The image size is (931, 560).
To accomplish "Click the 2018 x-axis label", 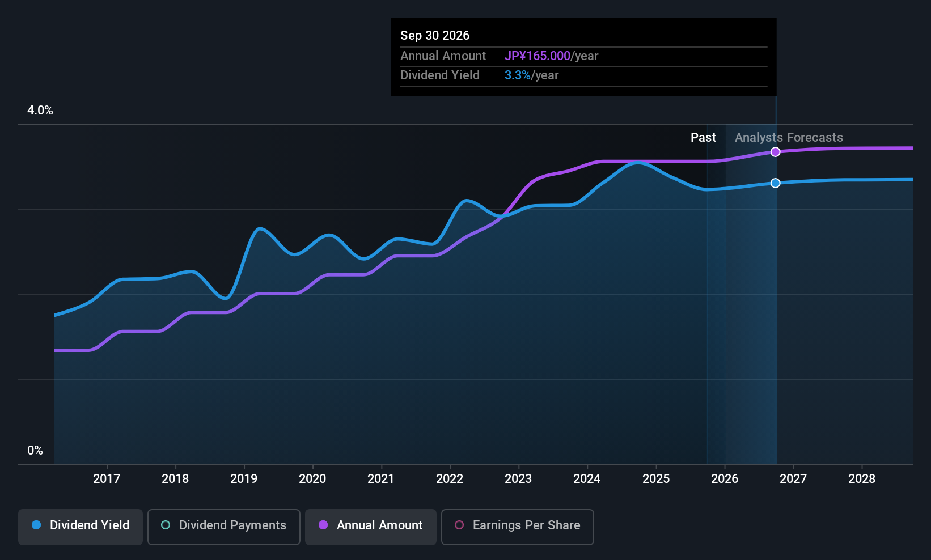I will pyautogui.click(x=175, y=479).
